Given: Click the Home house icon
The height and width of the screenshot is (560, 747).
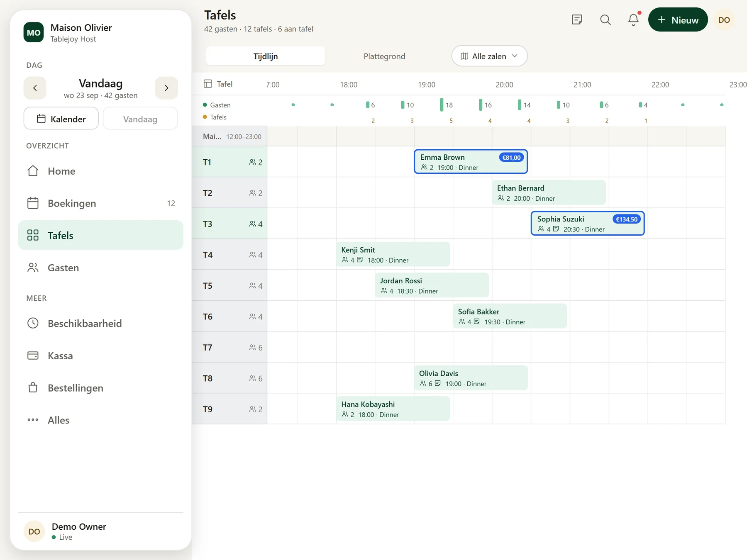Looking at the screenshot, I should (x=33, y=171).
